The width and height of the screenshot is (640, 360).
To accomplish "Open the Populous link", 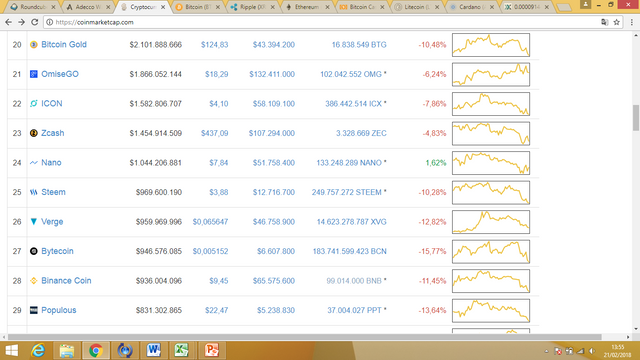I will 59,310.
